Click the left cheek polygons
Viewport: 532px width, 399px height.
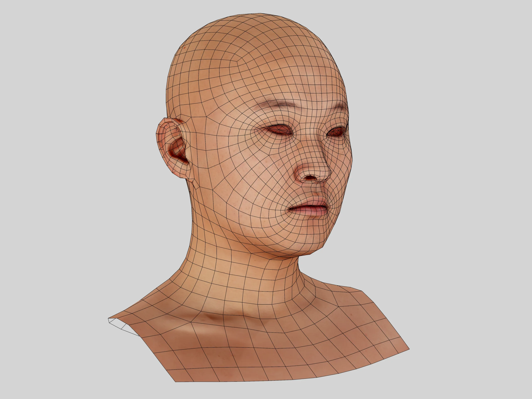[250, 183]
